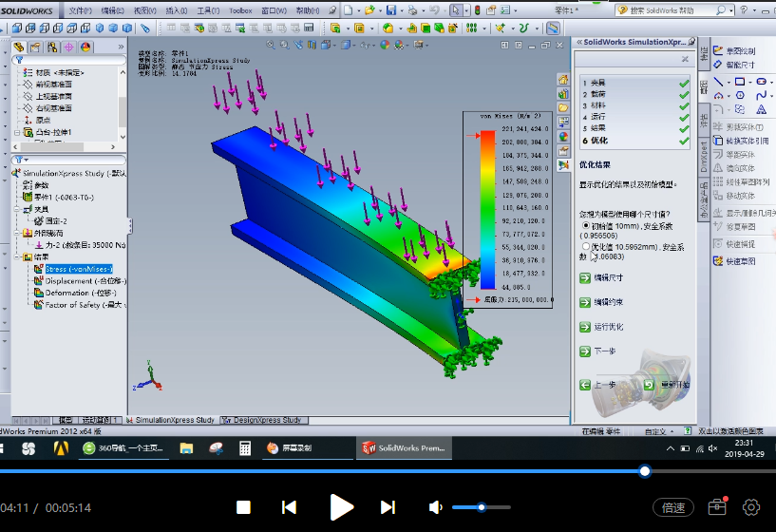Collapse the 夹具 fixtures tree node
Viewport: 776px width, 532px height.
17,209
